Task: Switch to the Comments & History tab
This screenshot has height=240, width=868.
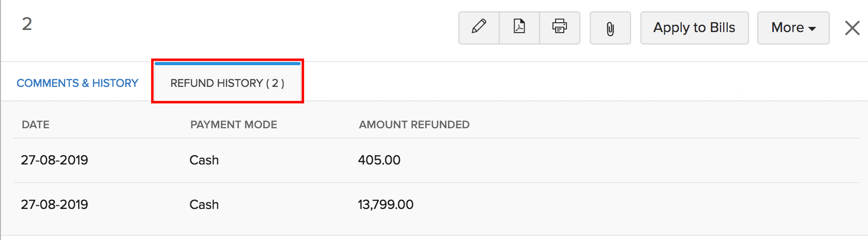Action: coord(78,83)
